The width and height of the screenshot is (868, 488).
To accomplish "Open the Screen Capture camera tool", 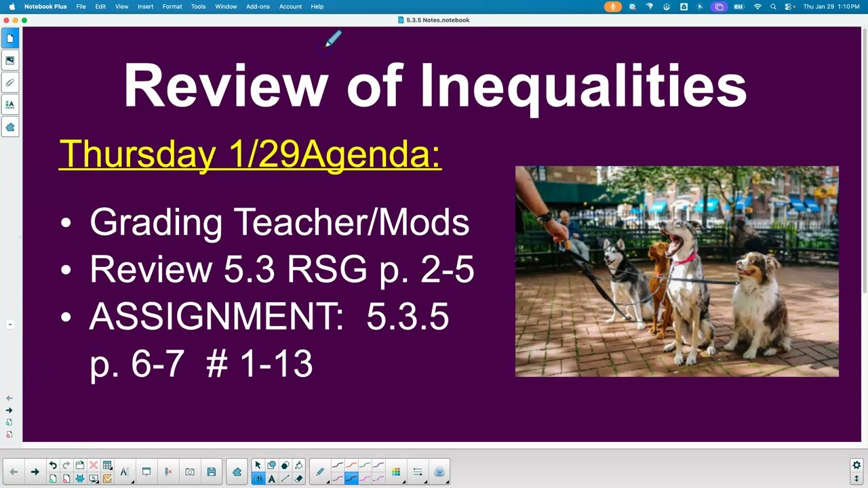I will 190,472.
